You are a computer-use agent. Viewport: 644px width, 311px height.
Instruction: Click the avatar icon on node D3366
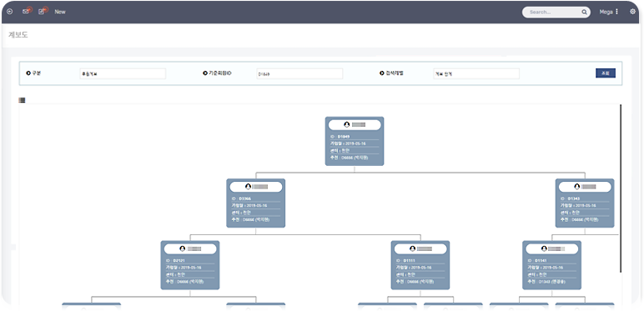(248, 186)
